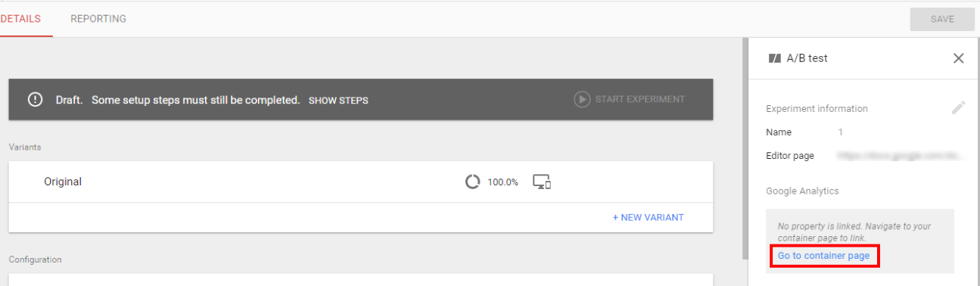
Task: Add a variant with + New Variant
Action: click(x=648, y=217)
